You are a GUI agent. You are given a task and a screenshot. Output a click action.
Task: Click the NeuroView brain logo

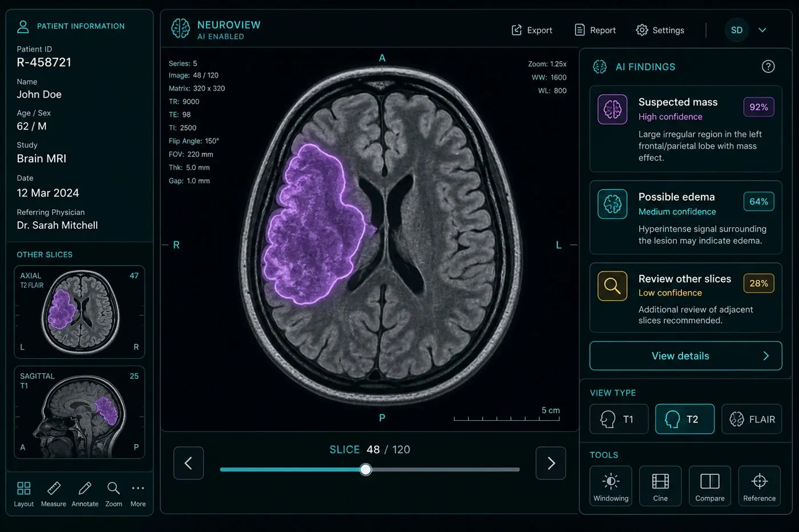(180, 29)
